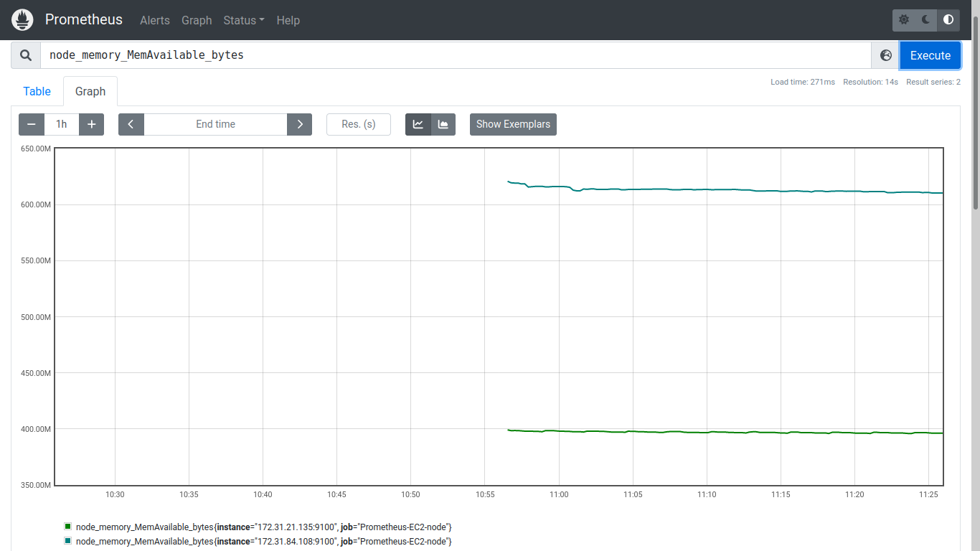Click the Res. (s) resolution field
This screenshot has width=980, height=551.
[x=359, y=124]
